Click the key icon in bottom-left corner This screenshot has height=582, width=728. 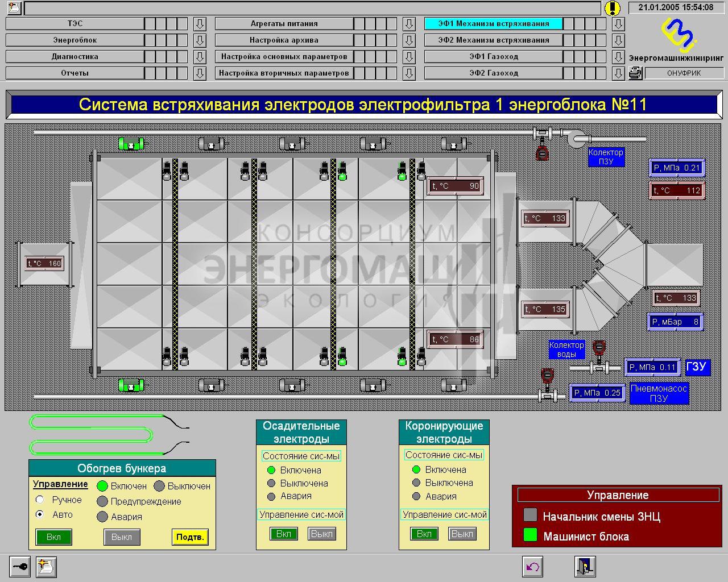[19, 567]
